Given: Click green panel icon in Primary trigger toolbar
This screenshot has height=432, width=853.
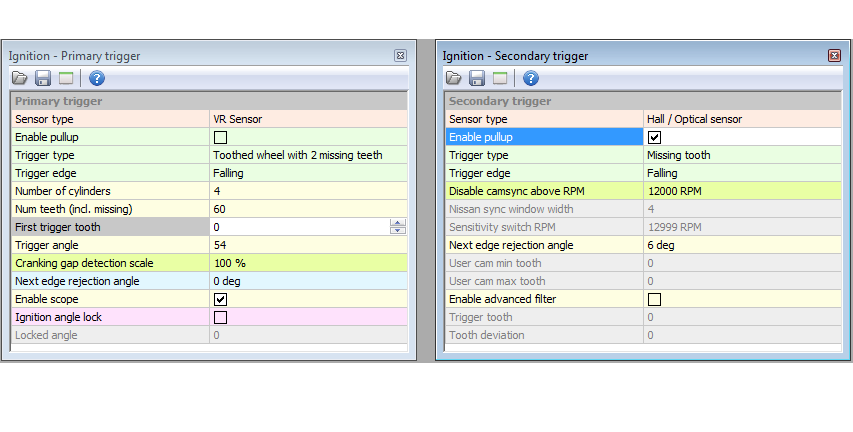Looking at the screenshot, I should tap(65, 78).
